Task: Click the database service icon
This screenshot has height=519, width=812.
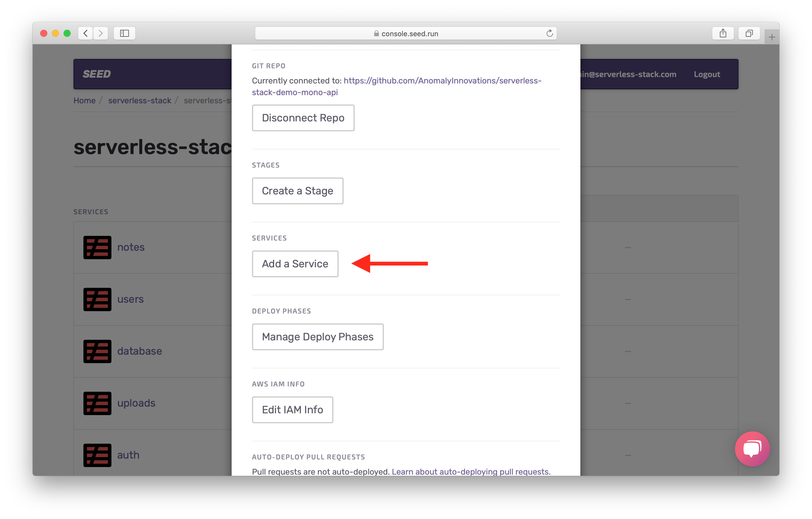Action: click(97, 351)
